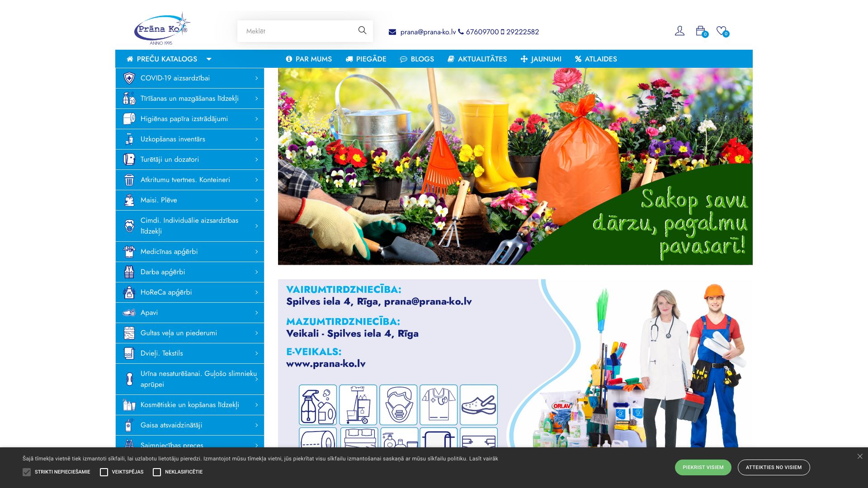The image size is (868, 488).
Task: Click the cleaning spray bottle tile icon
Action: click(318, 404)
